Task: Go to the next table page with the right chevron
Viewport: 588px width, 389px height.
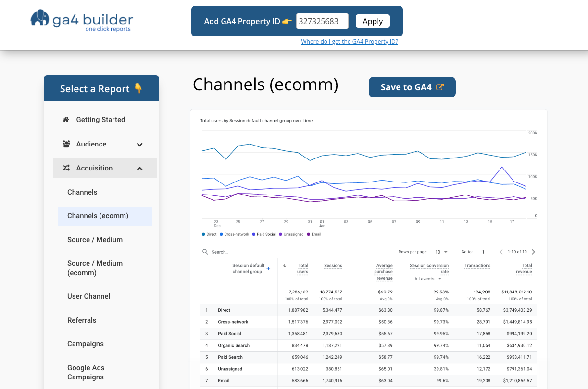Action: click(x=534, y=251)
